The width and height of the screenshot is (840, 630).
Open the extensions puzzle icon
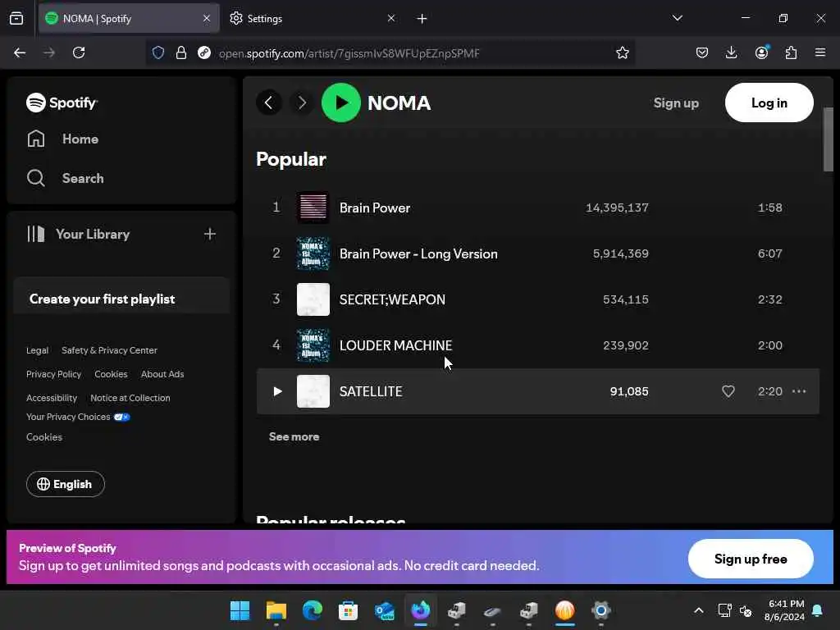pyautogui.click(x=791, y=52)
